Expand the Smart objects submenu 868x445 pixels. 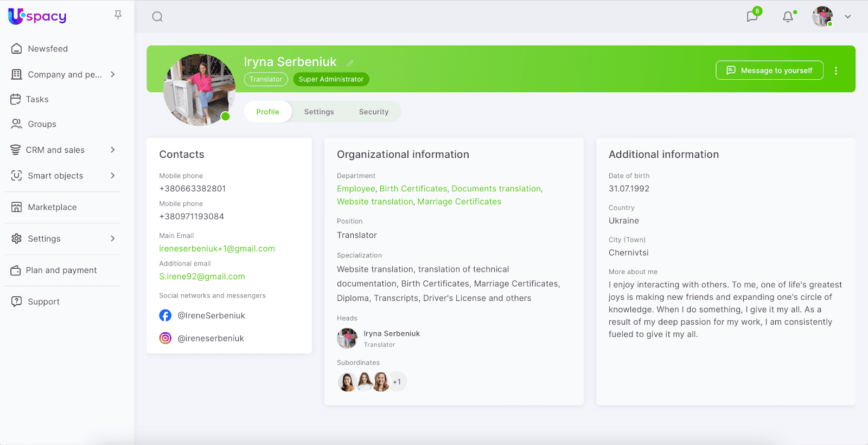pyautogui.click(x=113, y=176)
